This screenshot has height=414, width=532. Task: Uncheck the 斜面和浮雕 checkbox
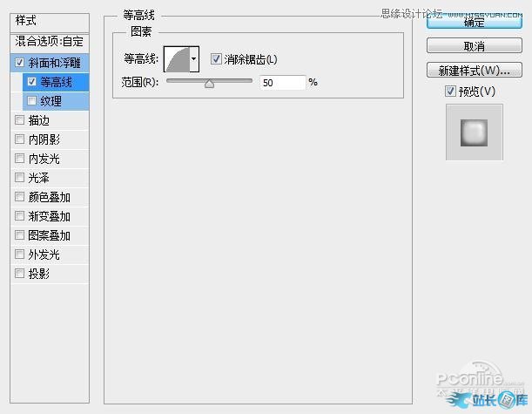[x=20, y=63]
